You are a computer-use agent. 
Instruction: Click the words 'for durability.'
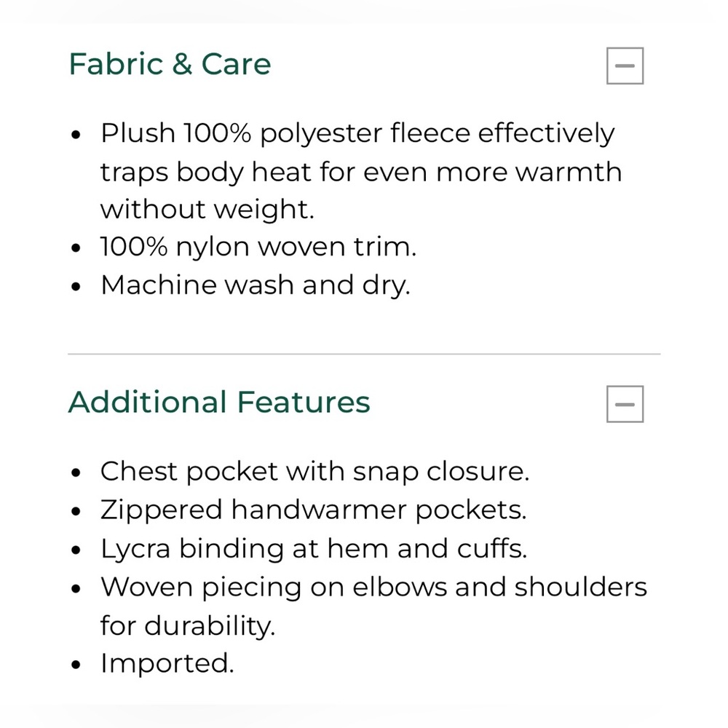(188, 626)
